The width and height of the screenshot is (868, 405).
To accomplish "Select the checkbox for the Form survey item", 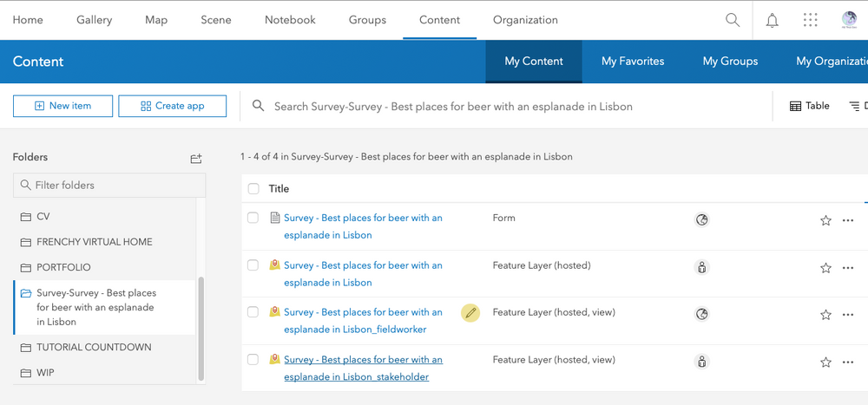I will point(253,218).
